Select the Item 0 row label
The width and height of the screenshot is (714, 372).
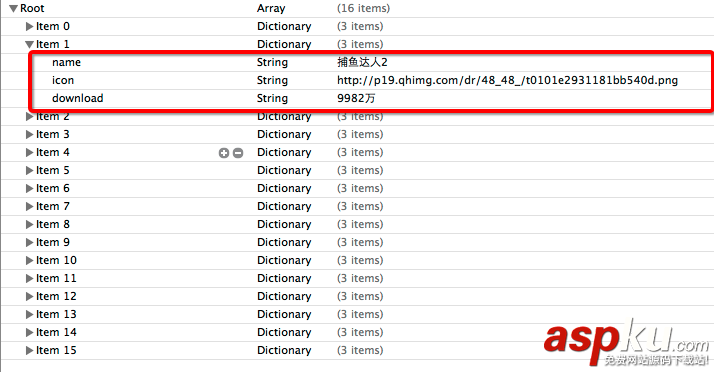coord(53,26)
